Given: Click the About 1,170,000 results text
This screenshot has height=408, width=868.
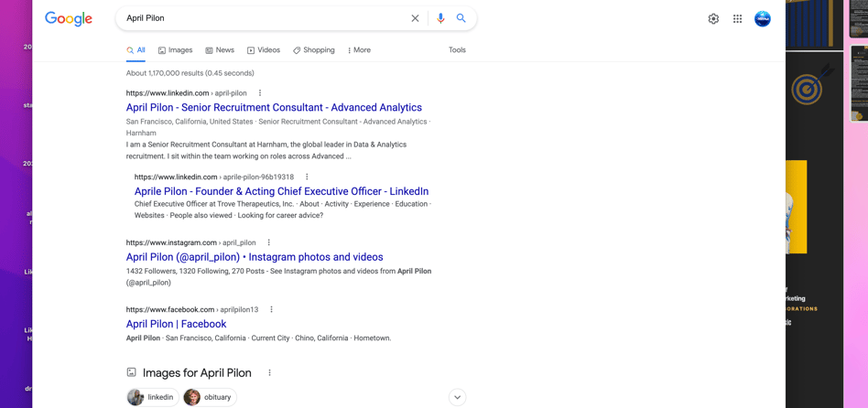Looking at the screenshot, I should click(190, 73).
